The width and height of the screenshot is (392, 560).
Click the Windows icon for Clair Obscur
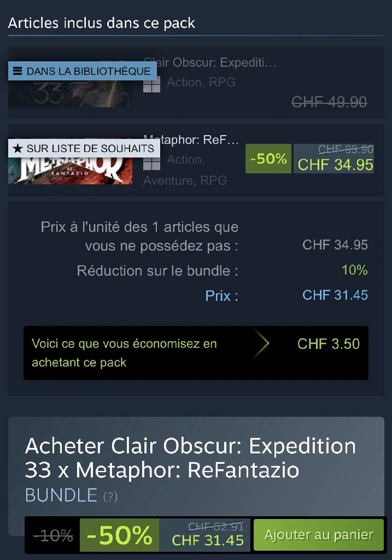(151, 85)
